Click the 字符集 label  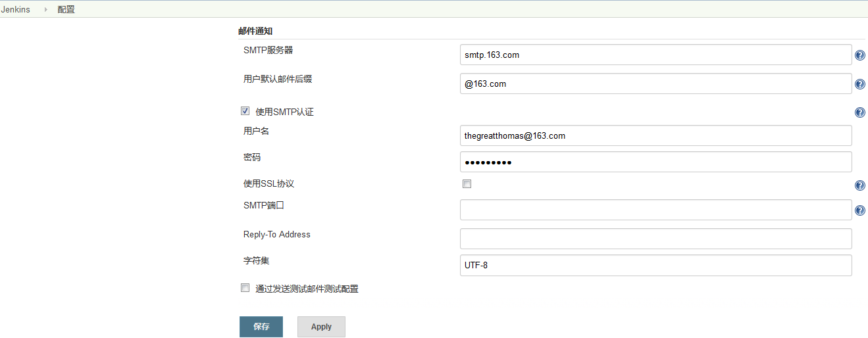click(257, 260)
